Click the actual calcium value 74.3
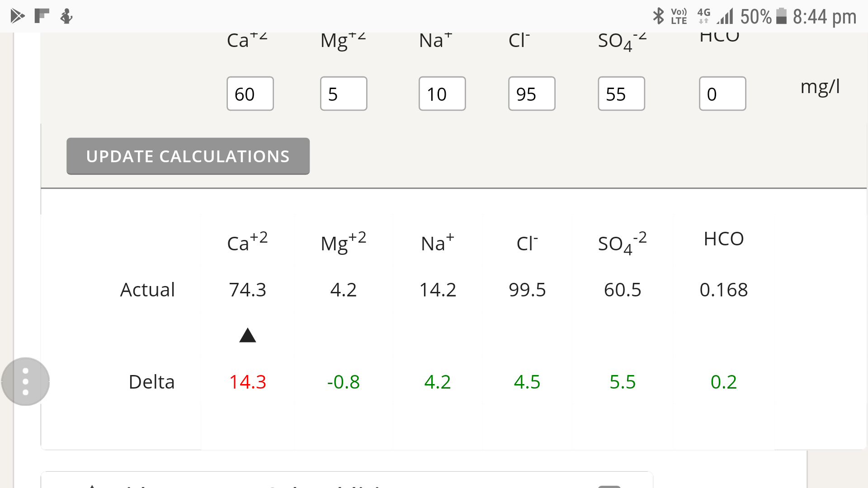 [x=248, y=290]
